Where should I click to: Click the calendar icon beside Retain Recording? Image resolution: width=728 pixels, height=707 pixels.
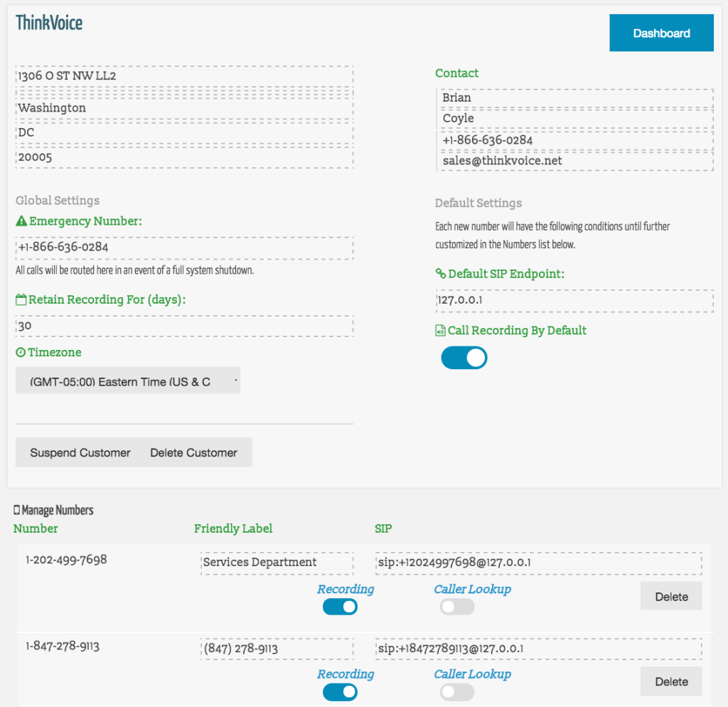tap(21, 299)
